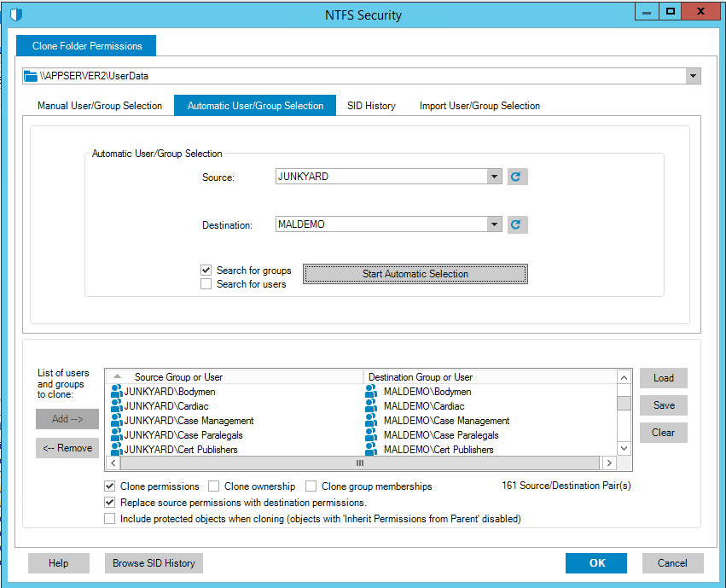Viewport: 726px width, 588px height.
Task: Open the folder path dropdown
Action: pyautogui.click(x=692, y=76)
